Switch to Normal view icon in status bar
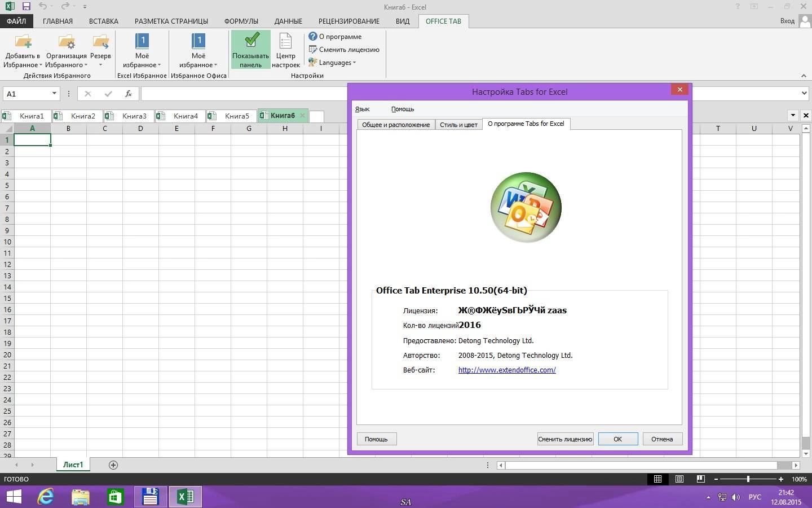Screen dimensions: 812x508 click(x=657, y=479)
